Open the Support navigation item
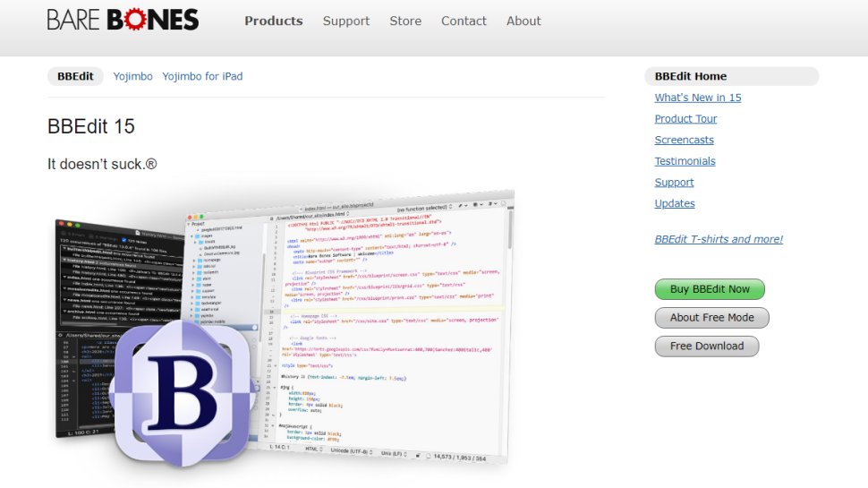 (346, 21)
